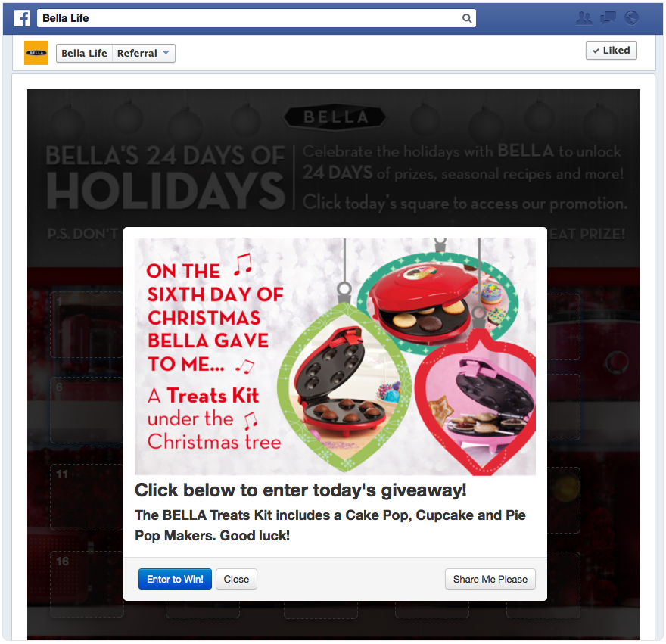The width and height of the screenshot is (666, 644).
Task: Click the BELLA badge logo in the banner
Action: pyautogui.click(x=335, y=117)
